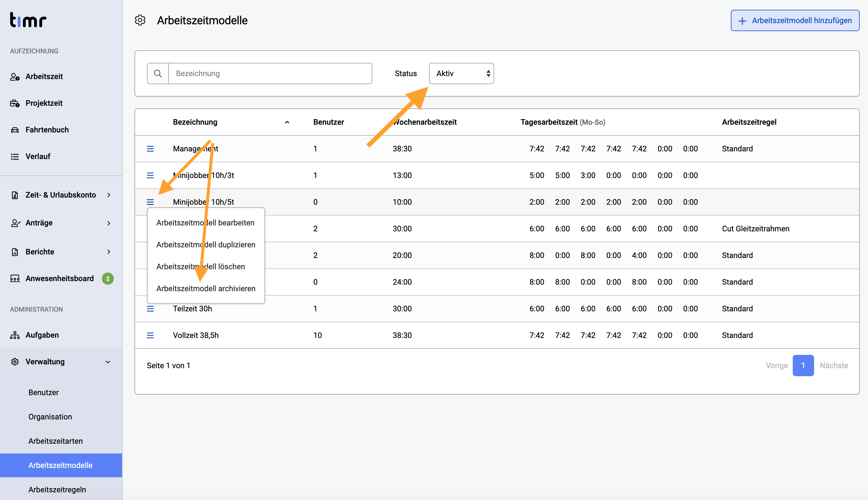868x500 pixels.
Task: Click the Vollzeit 38,5h name cell
Action: 196,335
